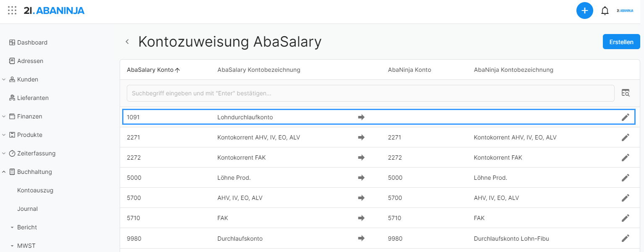
Task: Expand the Bericht submenu arrow
Action: 12,227
